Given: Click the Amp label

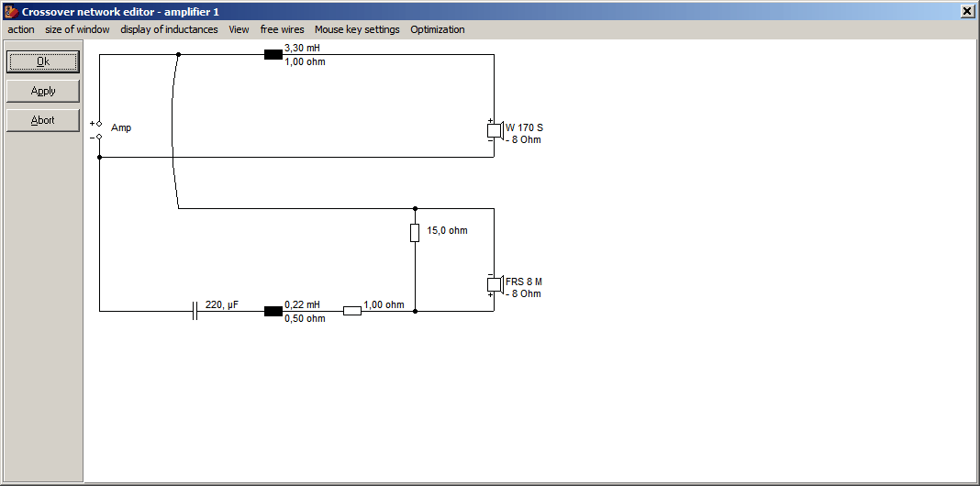Looking at the screenshot, I should (x=121, y=127).
